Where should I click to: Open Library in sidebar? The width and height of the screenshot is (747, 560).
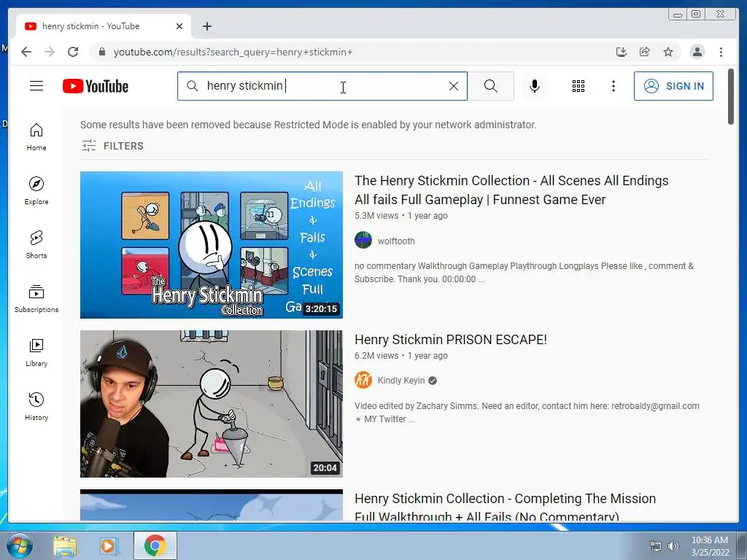tap(36, 352)
